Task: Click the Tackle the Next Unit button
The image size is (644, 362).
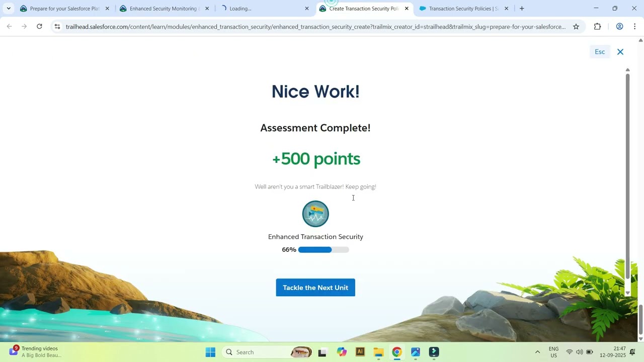Action: tap(315, 288)
